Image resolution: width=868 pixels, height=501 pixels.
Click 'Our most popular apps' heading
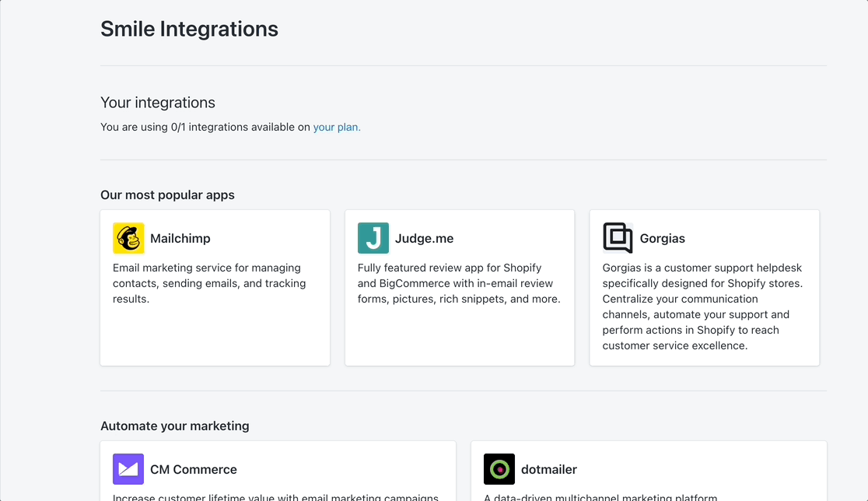point(168,194)
